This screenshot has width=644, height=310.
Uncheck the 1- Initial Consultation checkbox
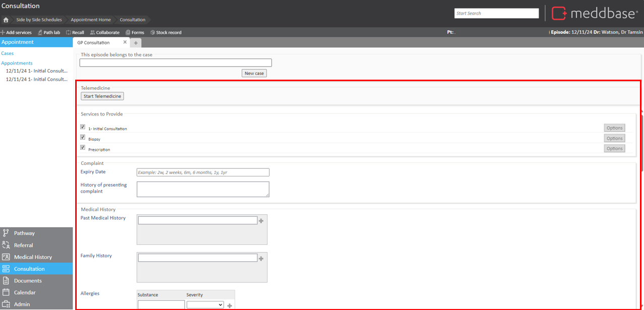(83, 127)
